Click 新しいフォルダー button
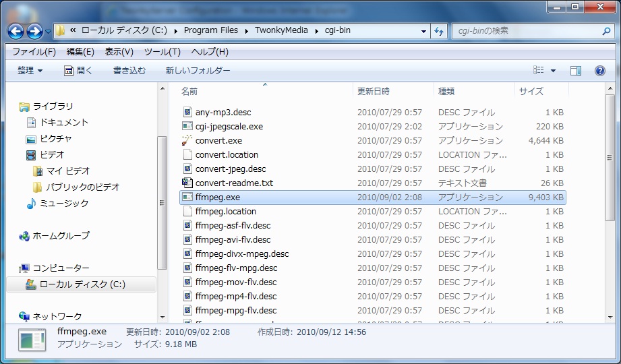The height and width of the screenshot is (364, 621). tap(198, 71)
